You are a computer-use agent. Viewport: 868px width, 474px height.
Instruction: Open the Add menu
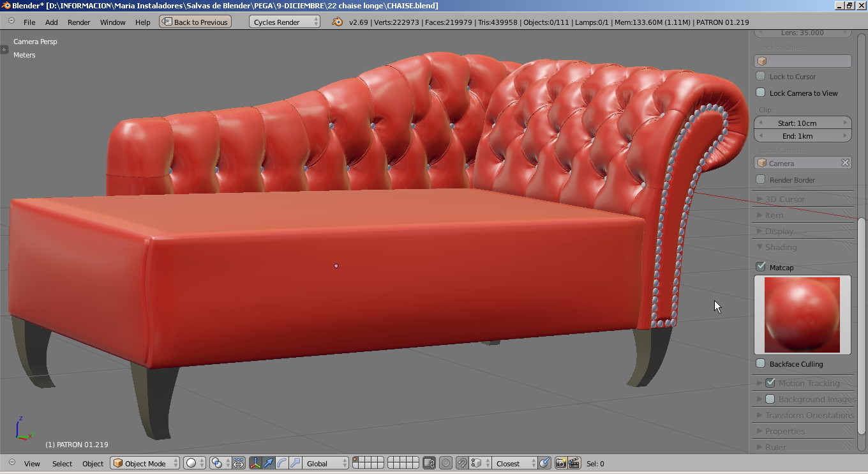tap(52, 22)
